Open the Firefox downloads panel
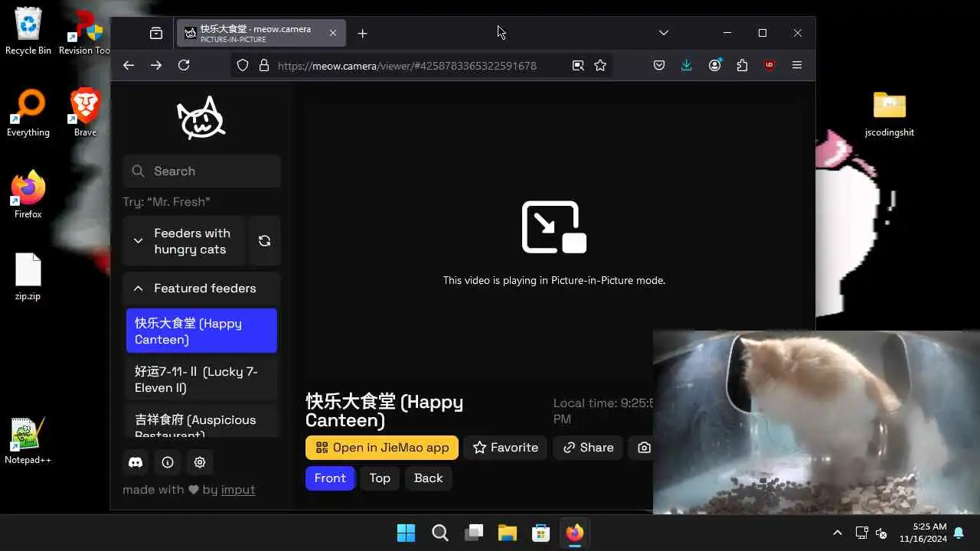 click(687, 66)
